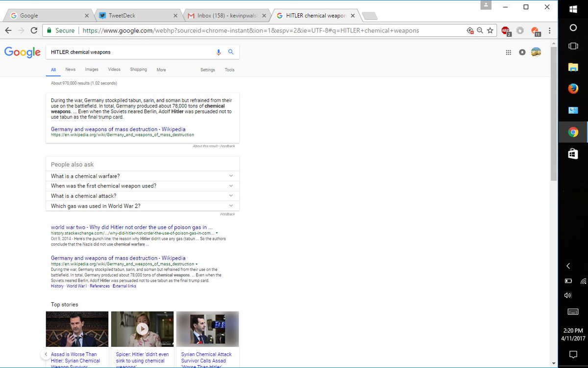Click the Chrome people profile button in title bar
Screen dimensions: 588x368
[486, 5]
